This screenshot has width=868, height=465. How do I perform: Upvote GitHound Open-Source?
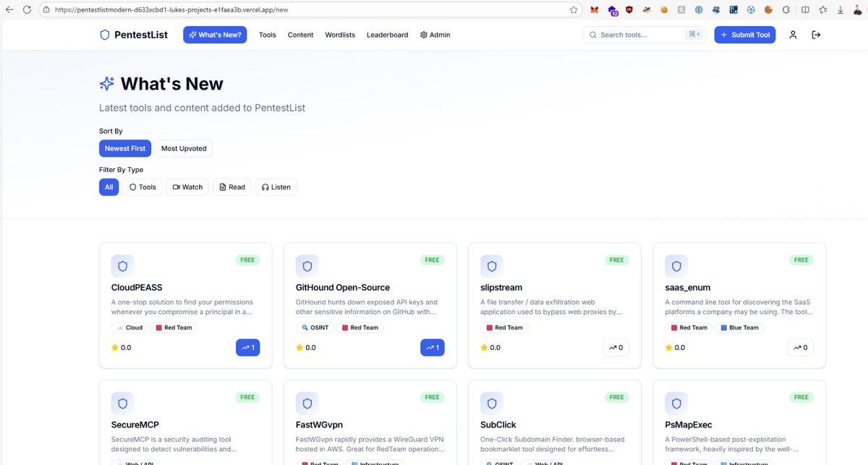[x=433, y=348]
